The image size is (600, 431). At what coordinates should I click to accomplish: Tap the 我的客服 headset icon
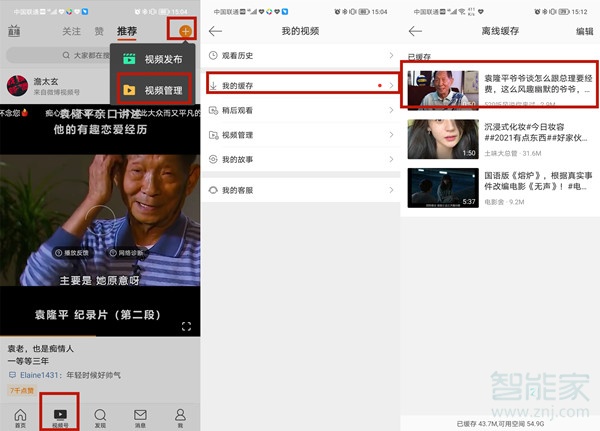point(213,190)
